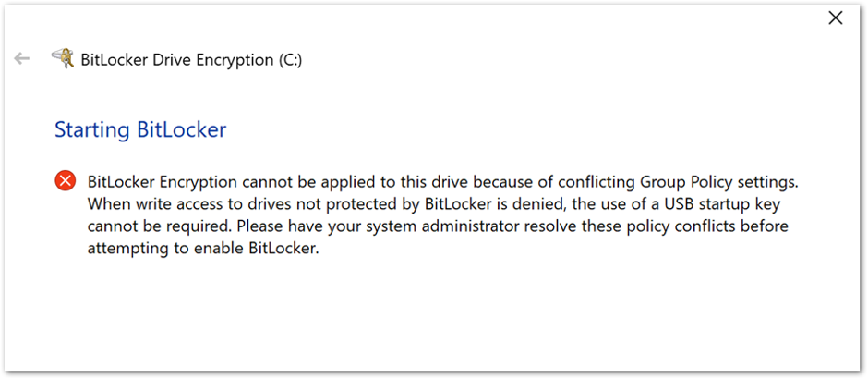
Task: Click the BitLocker keys drive icon
Action: coord(63,57)
